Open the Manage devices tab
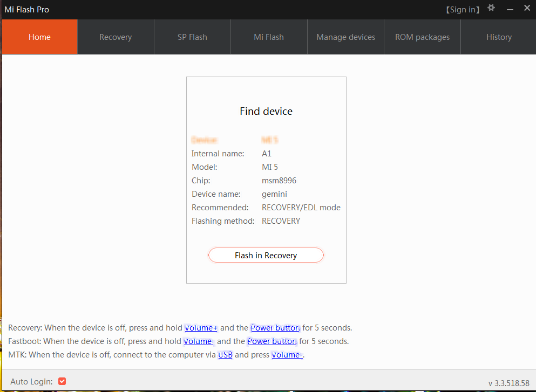Screen dimensions: 536x392 click(345, 37)
